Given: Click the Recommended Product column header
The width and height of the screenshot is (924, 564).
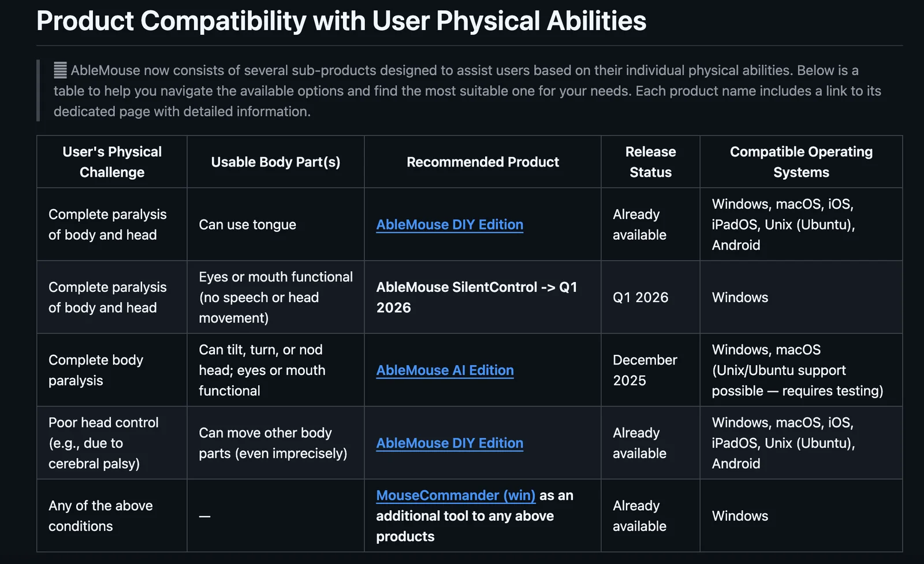Looking at the screenshot, I should pyautogui.click(x=482, y=162).
